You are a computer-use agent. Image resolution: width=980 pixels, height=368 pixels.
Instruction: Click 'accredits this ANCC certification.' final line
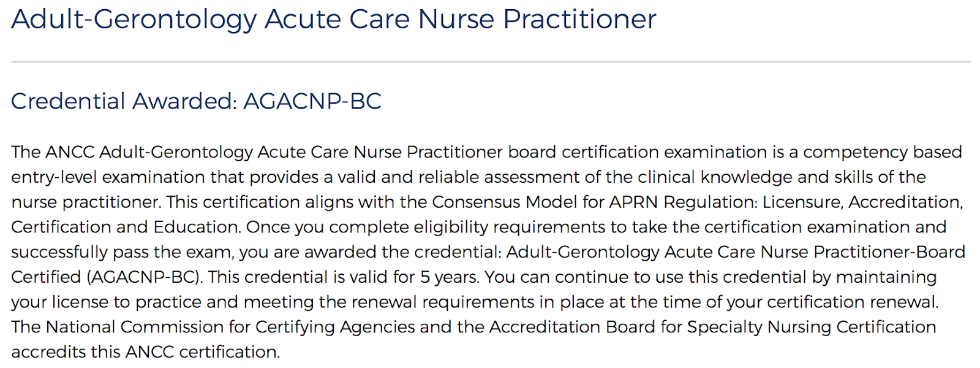(x=145, y=352)
